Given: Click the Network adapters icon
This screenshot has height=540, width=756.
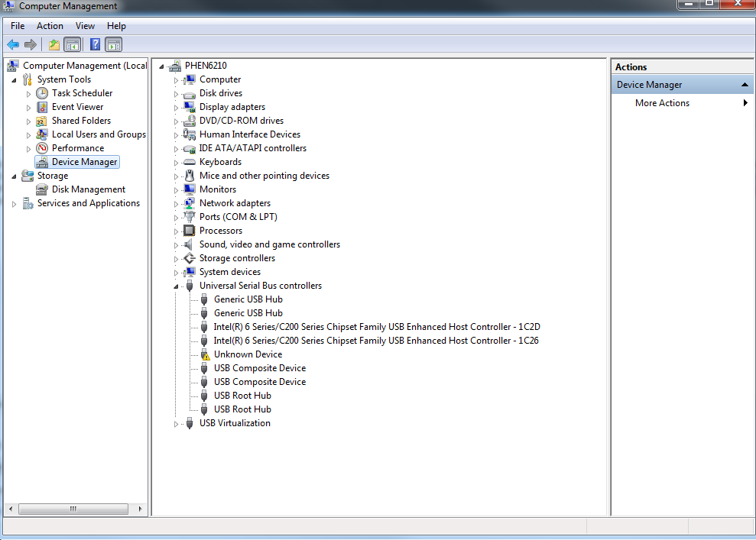Looking at the screenshot, I should click(x=190, y=203).
